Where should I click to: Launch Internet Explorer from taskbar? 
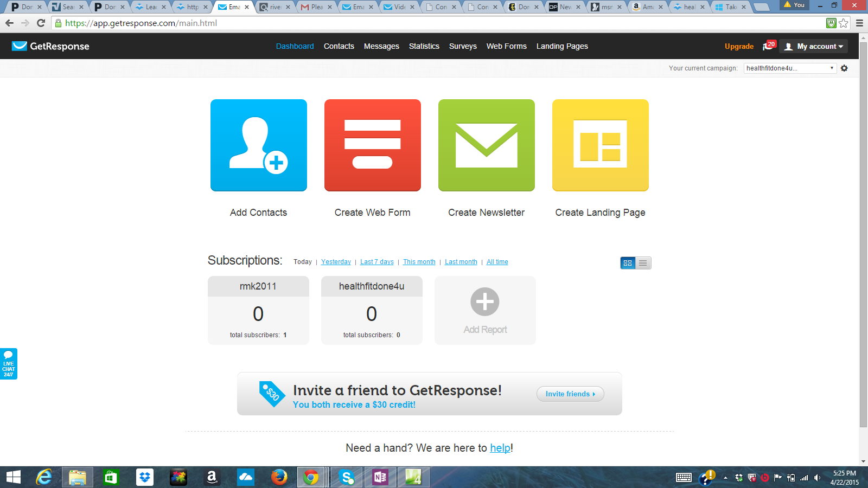click(44, 477)
